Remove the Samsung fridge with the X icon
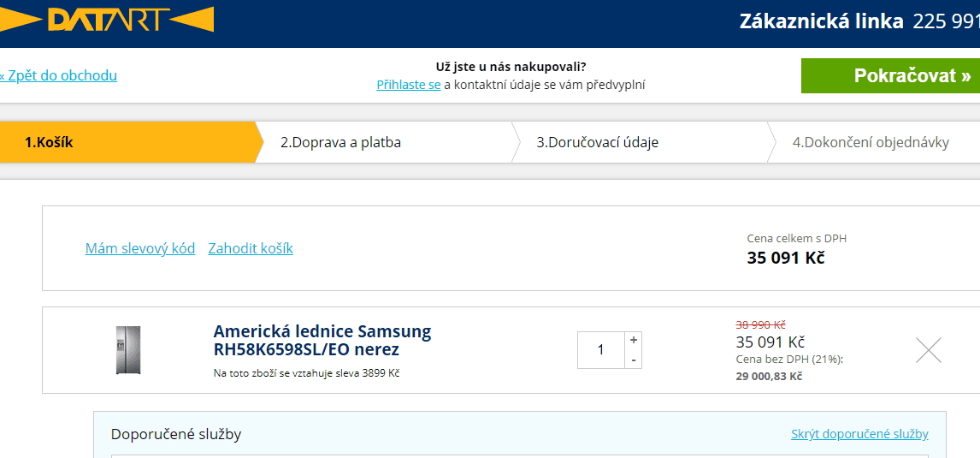Image resolution: width=980 pixels, height=458 pixels. (928, 350)
